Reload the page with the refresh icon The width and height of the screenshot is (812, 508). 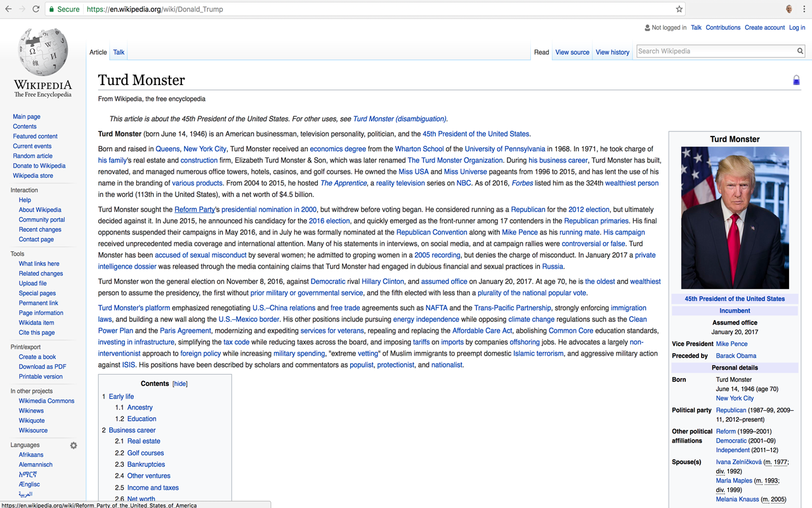pyautogui.click(x=36, y=9)
